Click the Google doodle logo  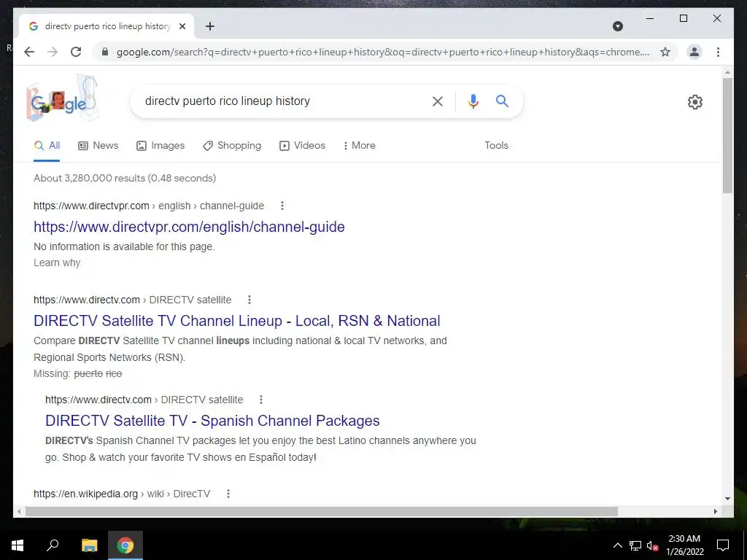click(x=62, y=98)
